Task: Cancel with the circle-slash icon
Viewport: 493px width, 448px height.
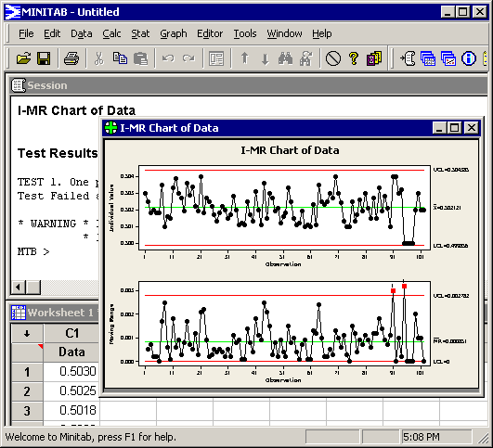Action: [333, 58]
